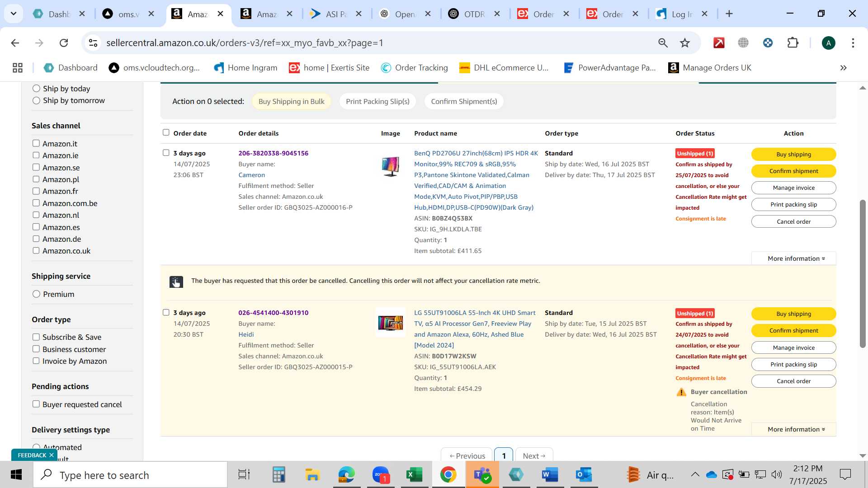Open the bookmarks apps grid icon
Viewport: 868px width, 488px height.
18,68
